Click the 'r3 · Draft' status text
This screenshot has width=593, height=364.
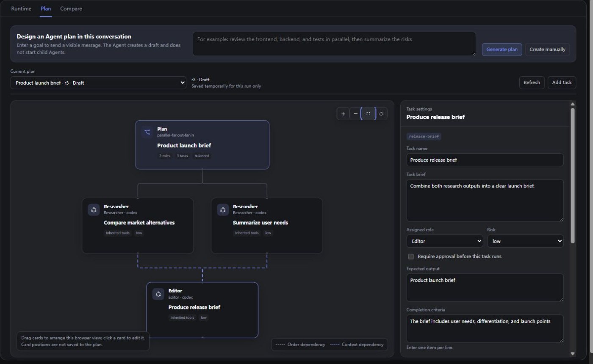[x=200, y=80]
